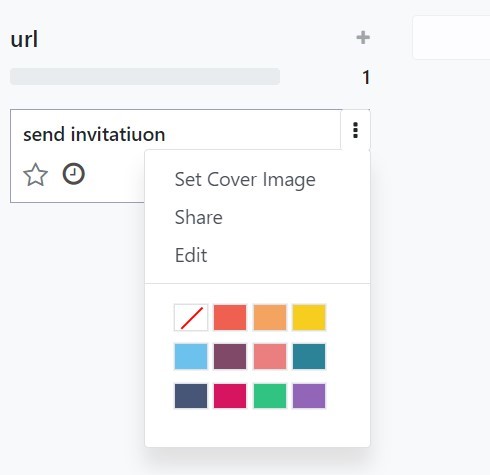Star the send invitatiuon card as priority
The height and width of the screenshot is (475, 490).
coord(35,175)
